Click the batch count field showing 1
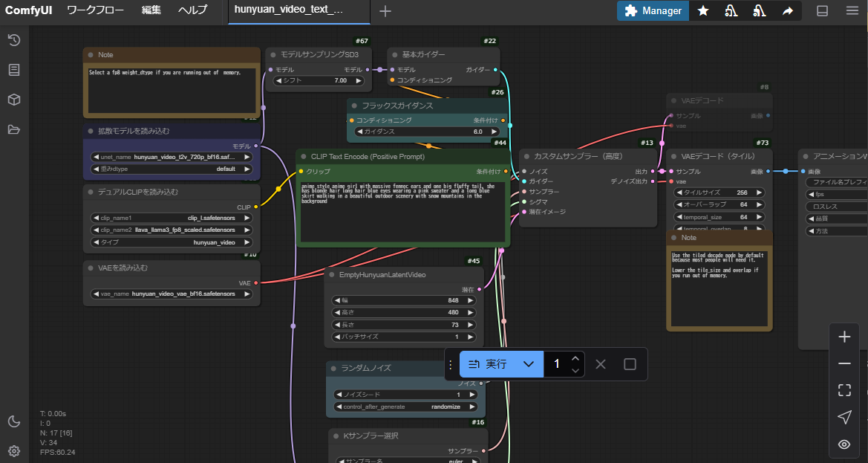The width and height of the screenshot is (868, 463). pyautogui.click(x=557, y=364)
